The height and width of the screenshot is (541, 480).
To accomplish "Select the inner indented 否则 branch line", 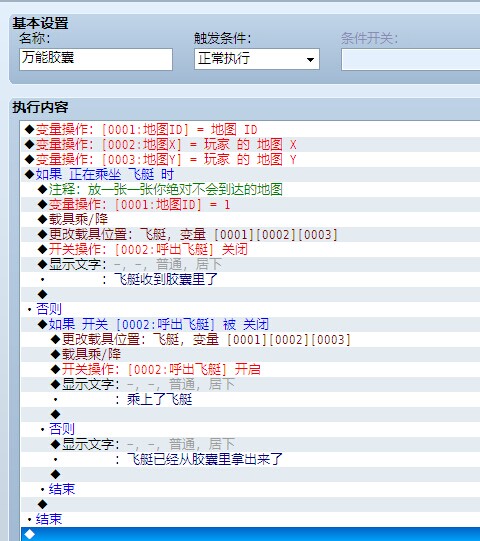I will [x=250, y=430].
